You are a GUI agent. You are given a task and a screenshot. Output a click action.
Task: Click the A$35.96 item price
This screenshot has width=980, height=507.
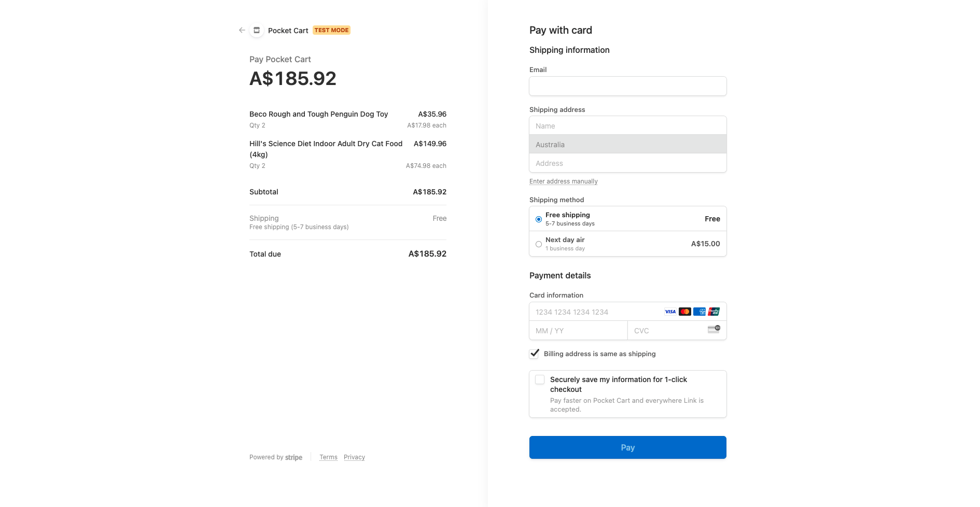(x=432, y=114)
